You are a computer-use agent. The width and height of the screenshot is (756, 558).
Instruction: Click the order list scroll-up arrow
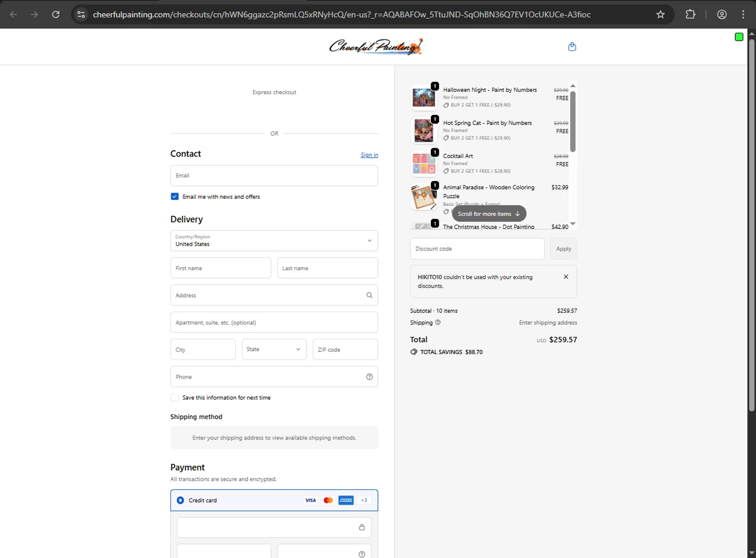click(x=573, y=86)
